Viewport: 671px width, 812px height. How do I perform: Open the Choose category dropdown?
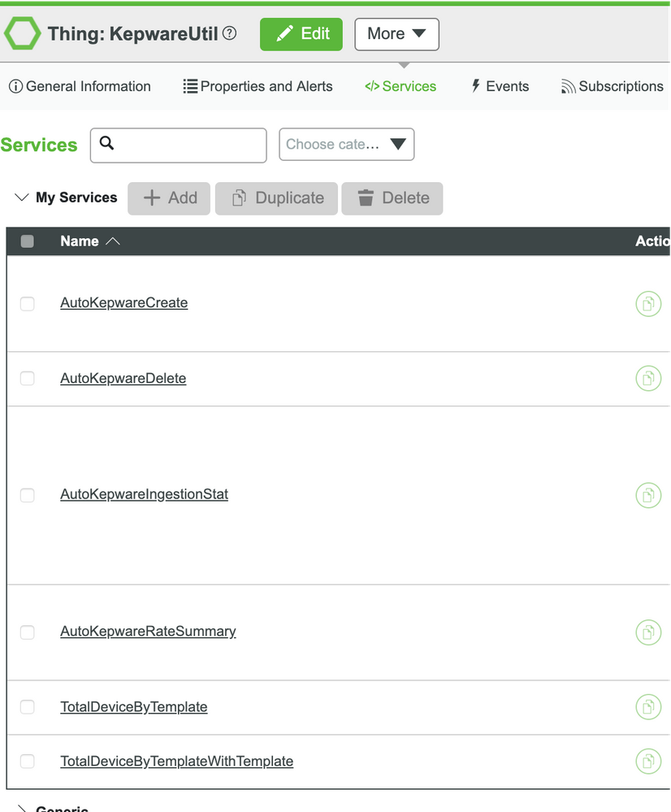point(346,145)
